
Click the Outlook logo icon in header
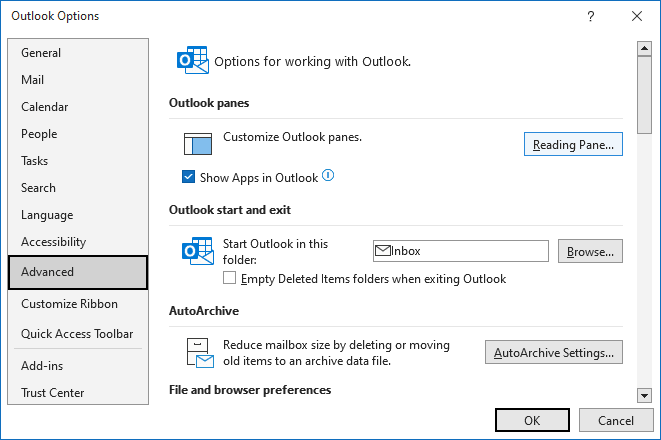click(193, 60)
